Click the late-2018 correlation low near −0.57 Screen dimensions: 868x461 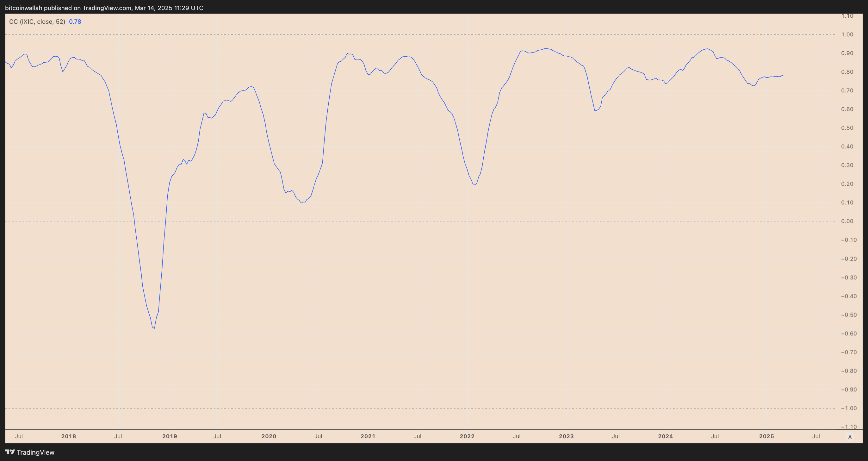[x=154, y=328]
